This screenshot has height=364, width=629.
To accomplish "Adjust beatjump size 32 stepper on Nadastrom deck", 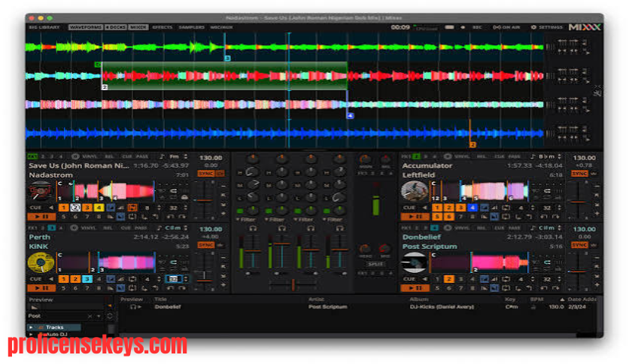I will 185,208.
